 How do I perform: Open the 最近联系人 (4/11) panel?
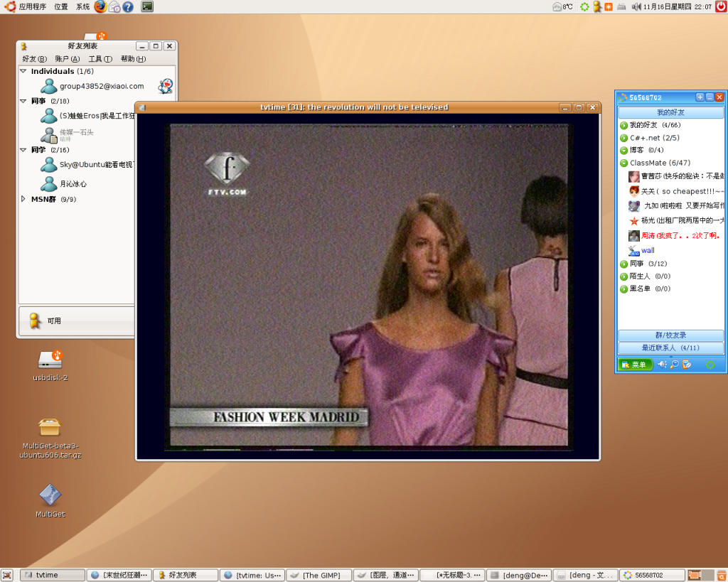pos(670,347)
